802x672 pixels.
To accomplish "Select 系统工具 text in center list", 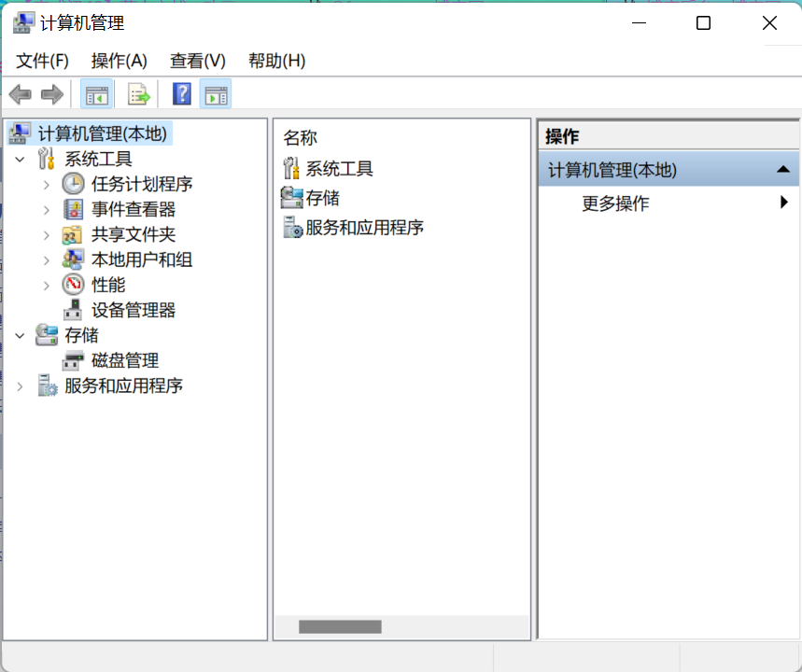I will tap(340, 169).
